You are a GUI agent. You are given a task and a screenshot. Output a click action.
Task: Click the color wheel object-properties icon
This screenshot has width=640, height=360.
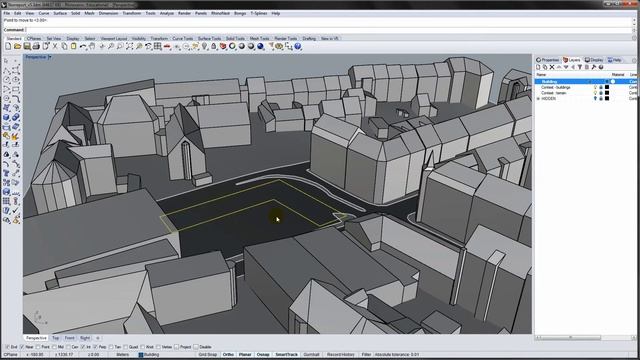pos(232,47)
